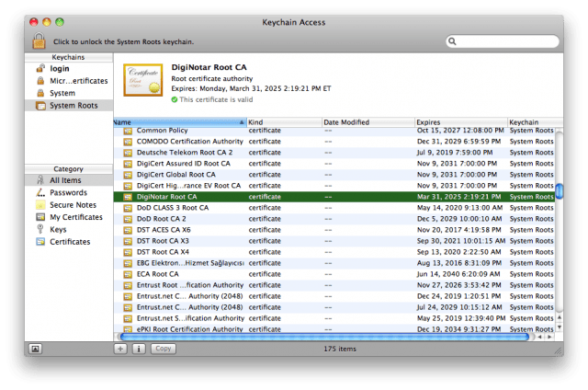Click the '175 items' status text

[x=340, y=349]
